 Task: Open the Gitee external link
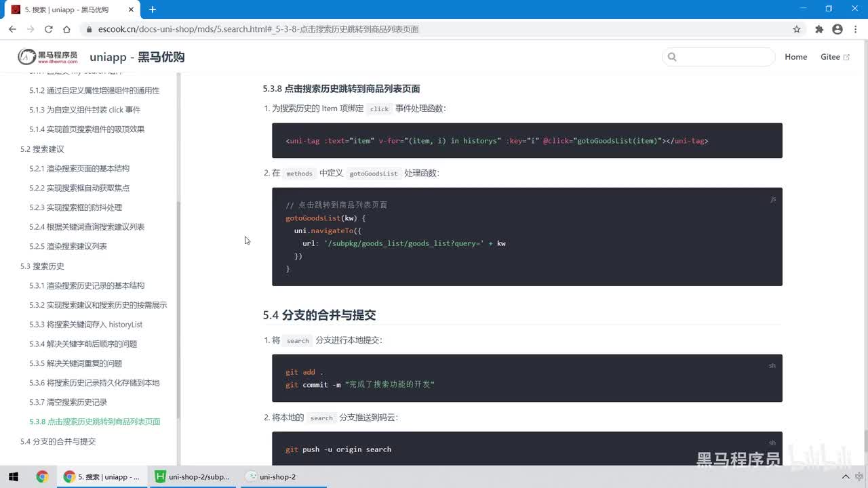(835, 57)
